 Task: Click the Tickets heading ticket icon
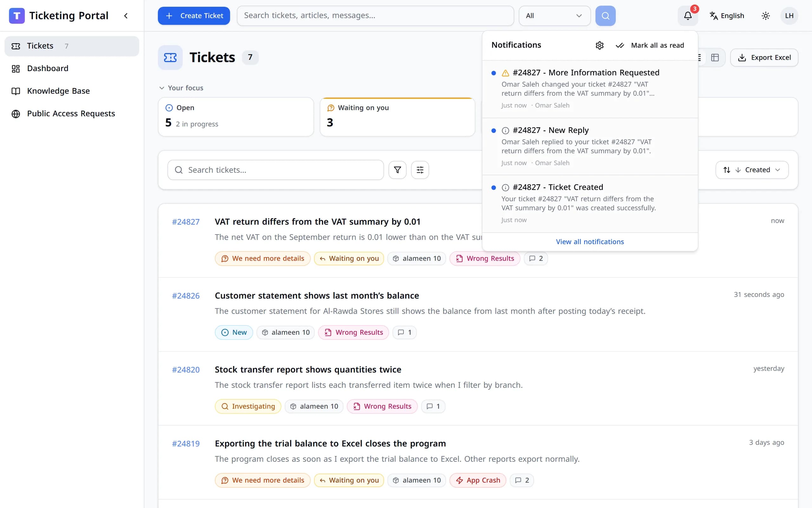pos(170,58)
